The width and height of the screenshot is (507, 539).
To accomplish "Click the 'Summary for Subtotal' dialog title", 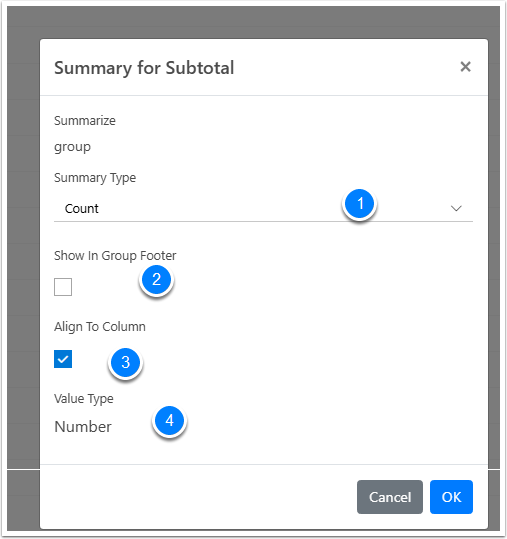I will coord(144,68).
